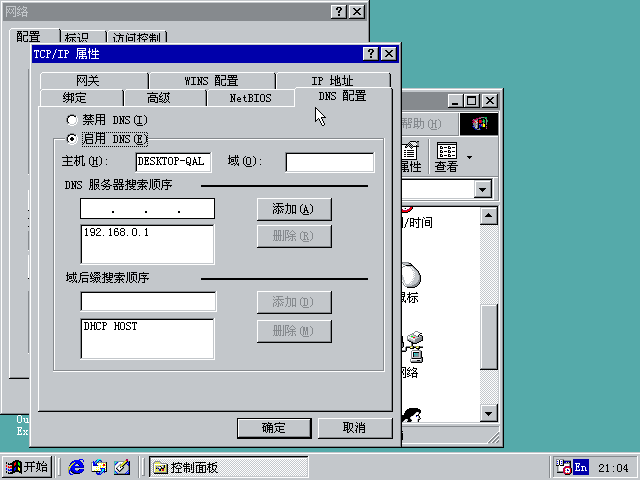640x480 pixels.
Task: Click the Windows logo throbber in Control Panel
Action: tap(479, 124)
